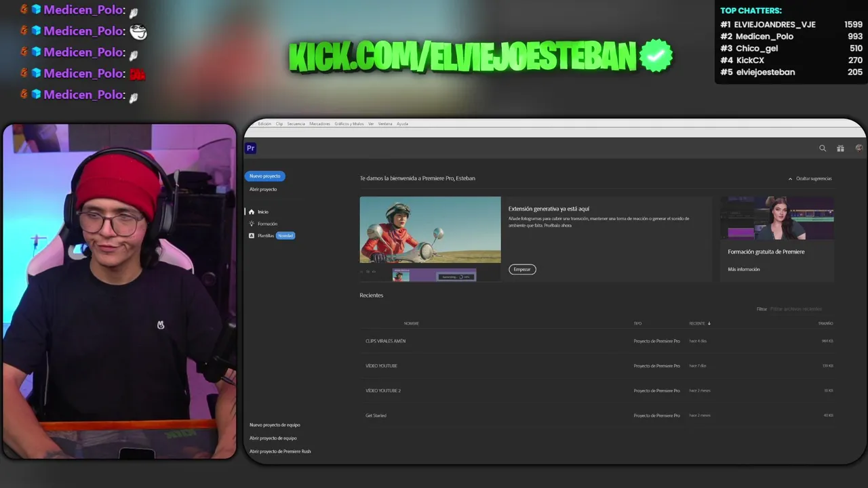Open recent project VÍDEO YOUTUBE

[x=381, y=366]
